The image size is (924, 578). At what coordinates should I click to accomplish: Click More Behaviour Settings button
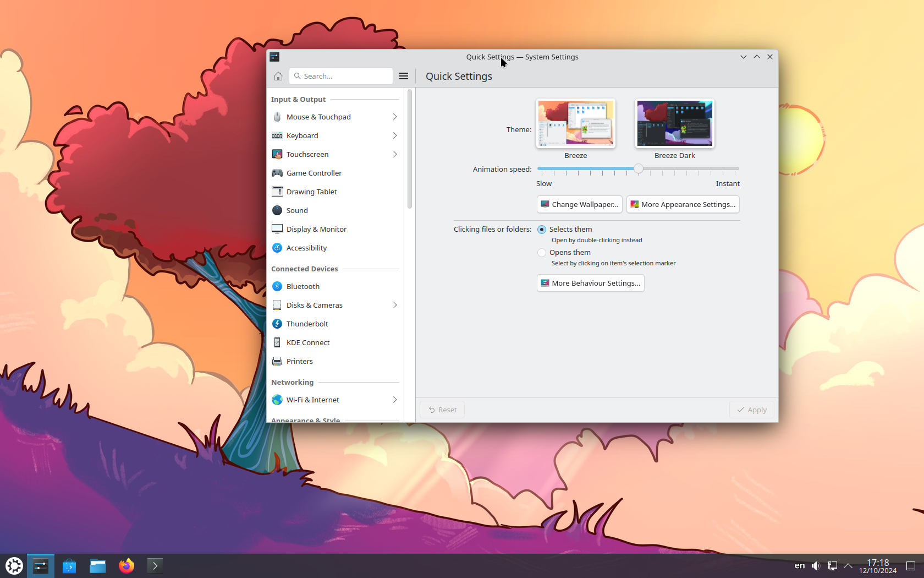(x=590, y=283)
